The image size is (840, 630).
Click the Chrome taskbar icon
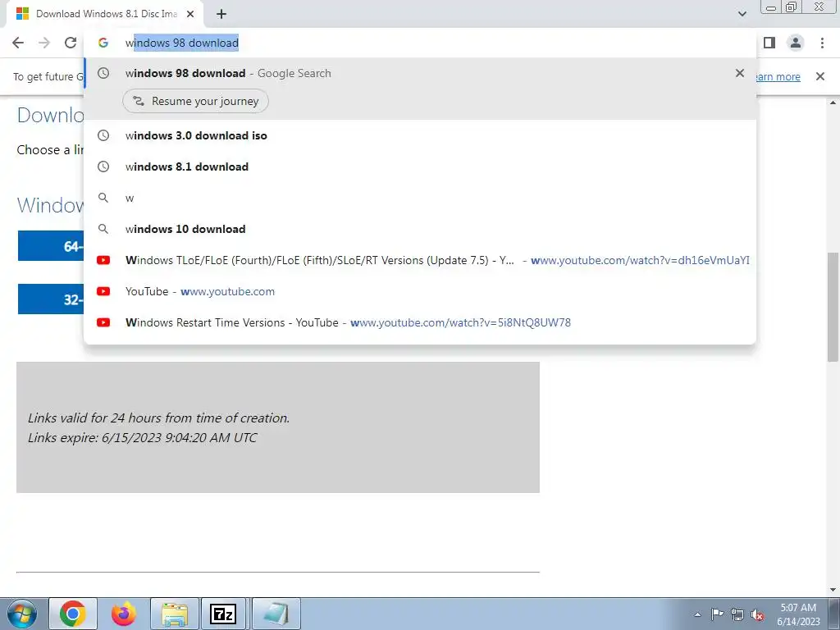coord(73,614)
